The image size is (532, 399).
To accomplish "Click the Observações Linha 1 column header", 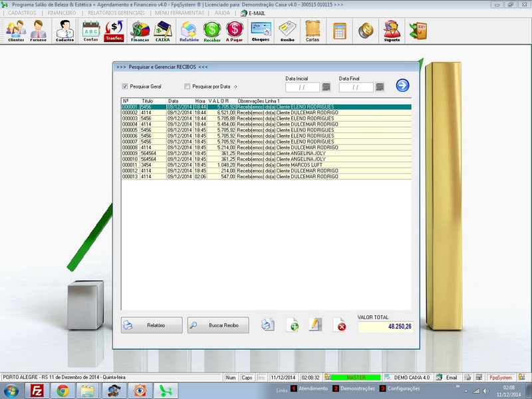I will pos(259,101).
